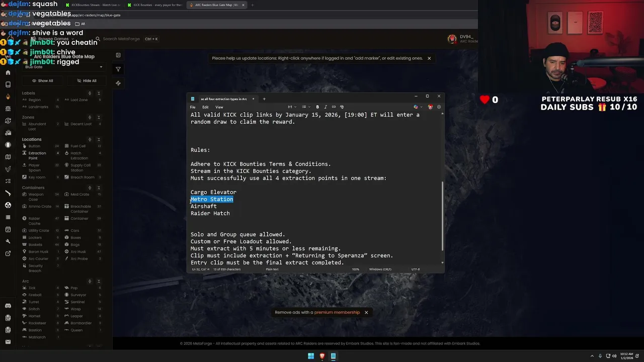Click the clear formatting icon in Notepad
This screenshot has height=362, width=644.
342,107
